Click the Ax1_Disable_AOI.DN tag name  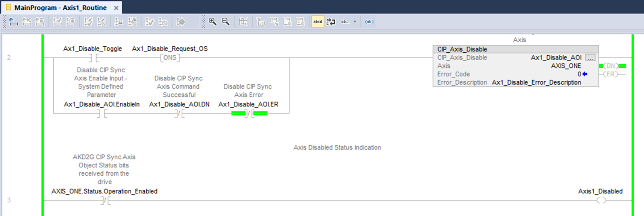(x=179, y=104)
